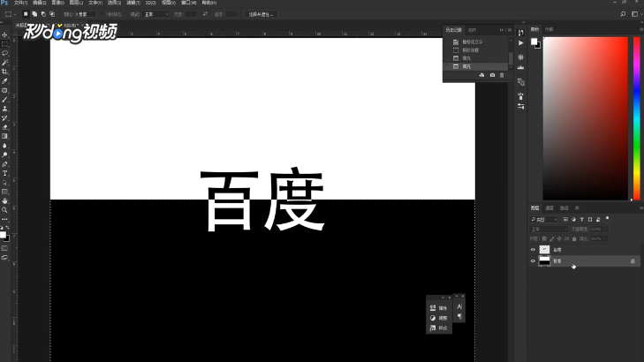Open the Actions play panel icon

click(x=521, y=43)
